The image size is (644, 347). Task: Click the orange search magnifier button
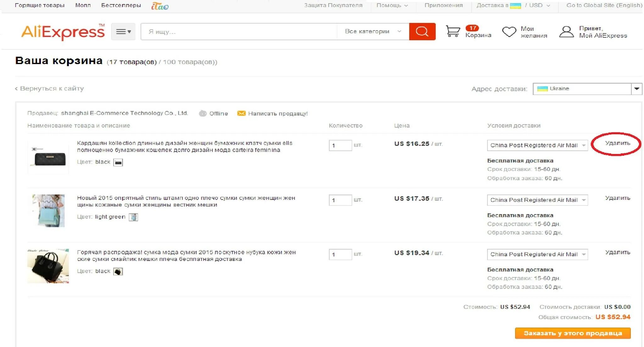click(x=422, y=31)
